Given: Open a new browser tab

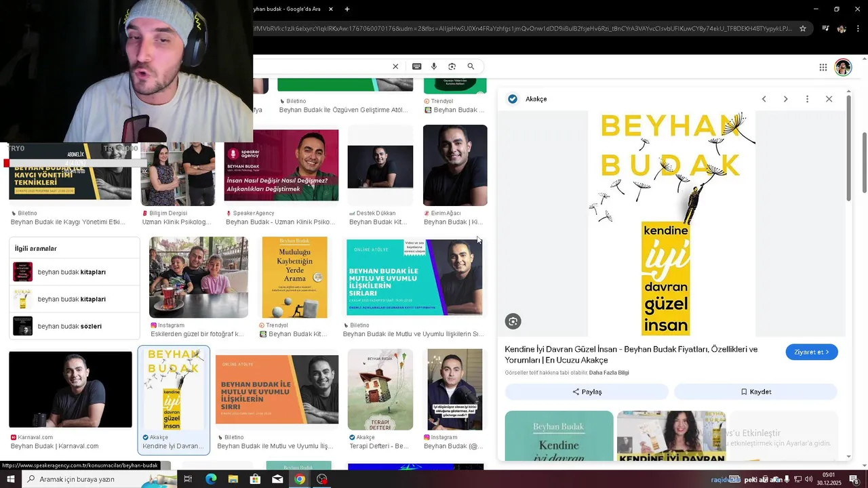Looking at the screenshot, I should tap(347, 9).
